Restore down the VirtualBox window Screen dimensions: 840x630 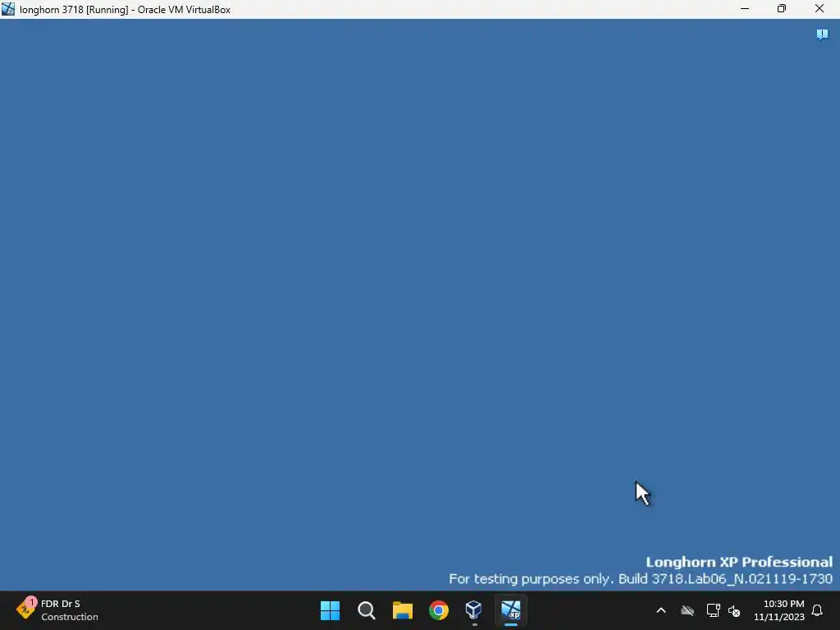coord(782,9)
